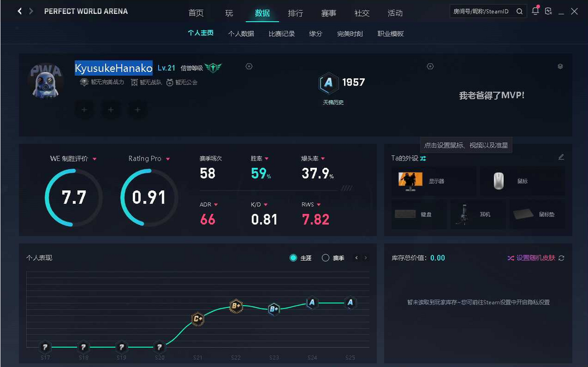Select the 鼠标 mouse item
The image size is (588, 367).
(522, 181)
